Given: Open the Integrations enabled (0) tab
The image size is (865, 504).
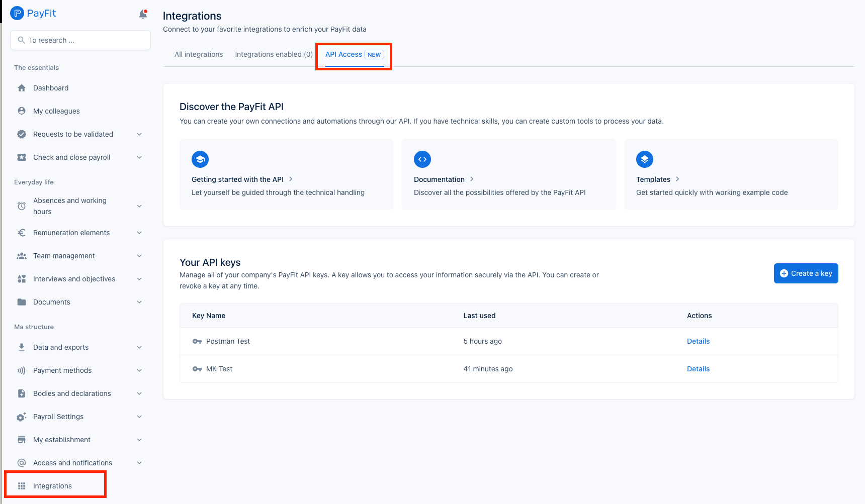Looking at the screenshot, I should pos(274,54).
